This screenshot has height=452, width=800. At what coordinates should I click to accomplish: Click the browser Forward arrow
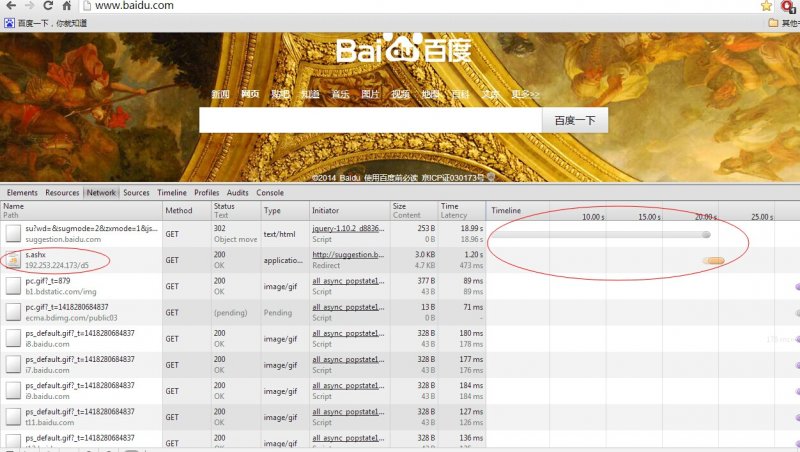[x=30, y=6]
